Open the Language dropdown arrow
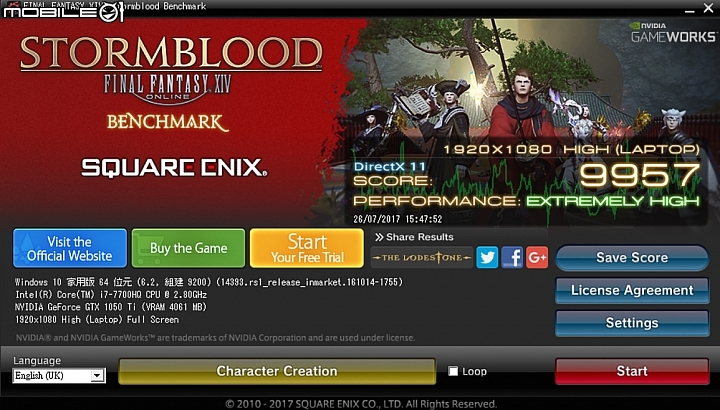Screen dimensions: 720x410 97,376
